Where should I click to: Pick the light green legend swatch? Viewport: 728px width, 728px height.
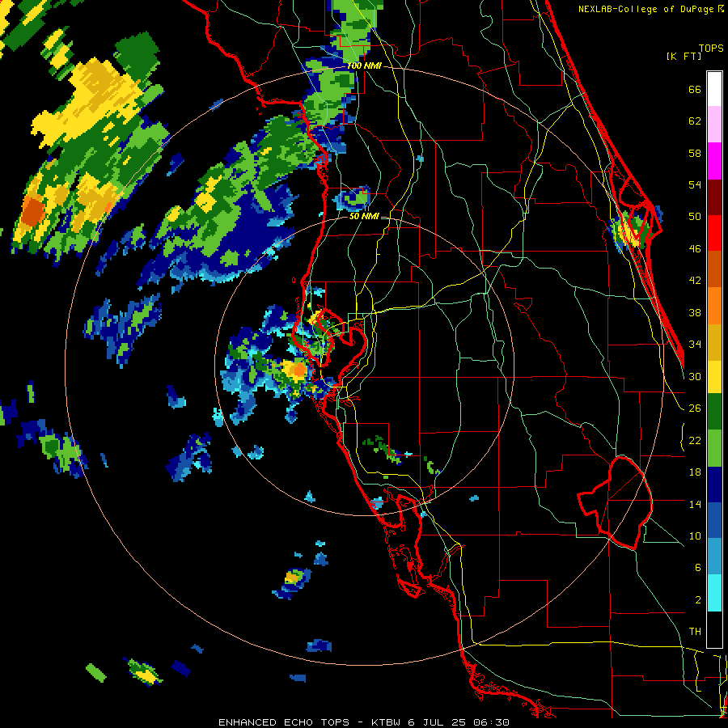714,448
